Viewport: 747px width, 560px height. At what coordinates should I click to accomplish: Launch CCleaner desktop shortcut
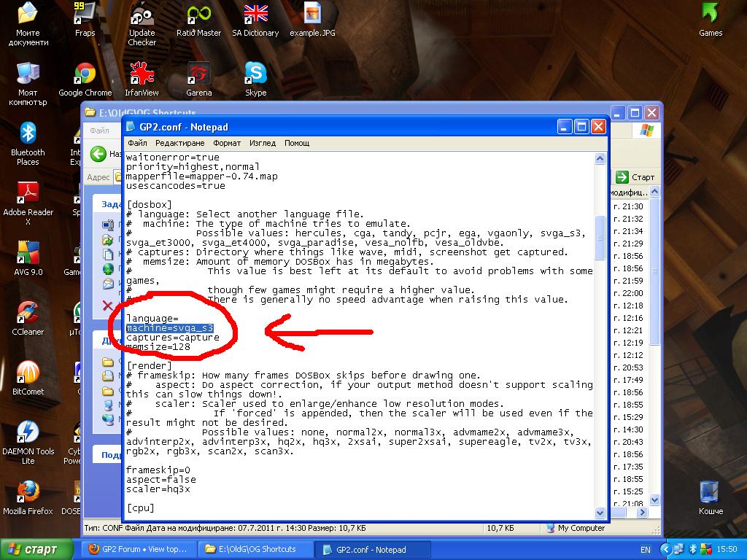pyautogui.click(x=28, y=314)
